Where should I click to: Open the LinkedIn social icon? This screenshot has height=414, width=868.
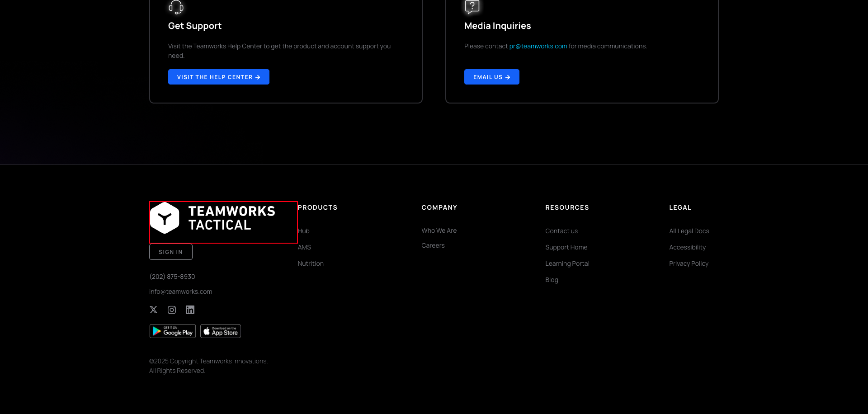click(190, 310)
